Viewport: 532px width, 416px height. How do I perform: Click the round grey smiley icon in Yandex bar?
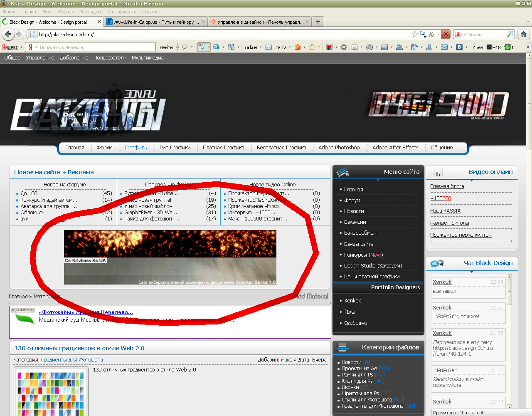pyautogui.click(x=369, y=47)
